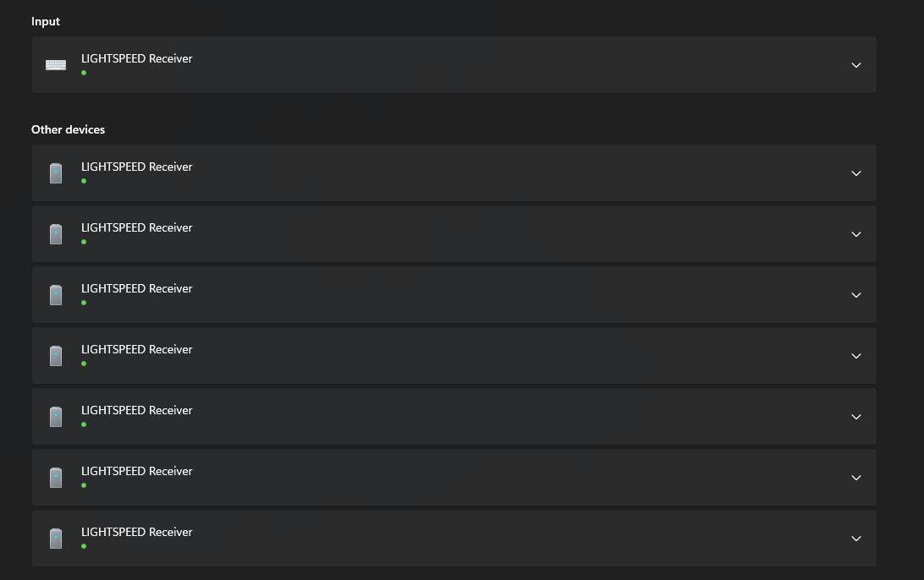Screen dimensions: 924x580
Task: Click the tower icon of the second Other devices entry
Action: (x=56, y=233)
